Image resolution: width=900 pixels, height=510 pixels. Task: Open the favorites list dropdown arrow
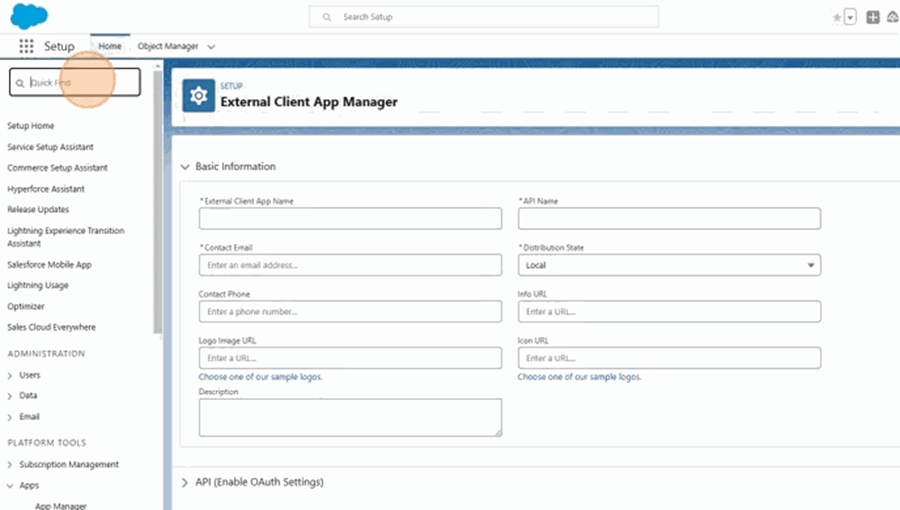pyautogui.click(x=850, y=17)
